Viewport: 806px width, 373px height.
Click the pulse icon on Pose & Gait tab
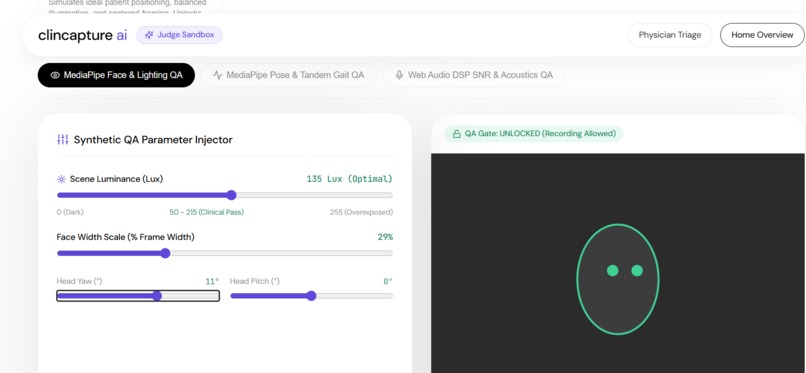217,75
